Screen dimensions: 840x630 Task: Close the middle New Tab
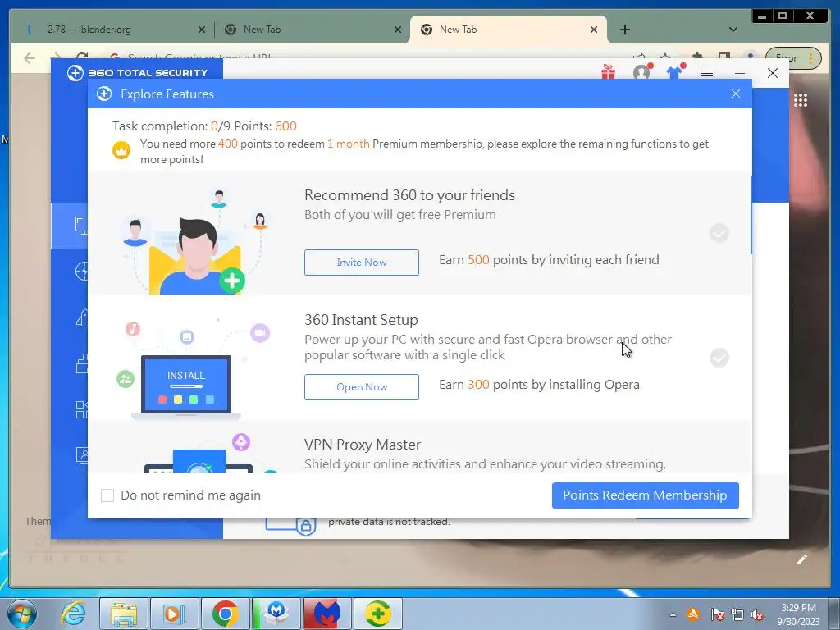[398, 30]
